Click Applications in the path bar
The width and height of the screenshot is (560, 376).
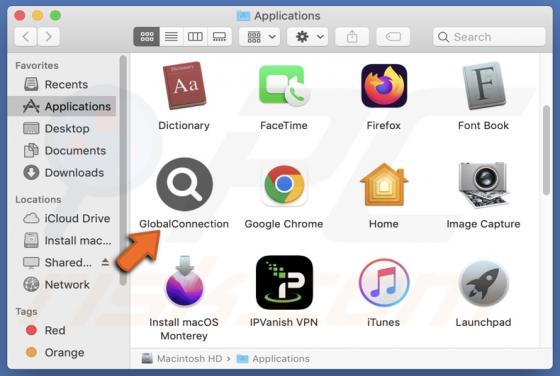[273, 359]
